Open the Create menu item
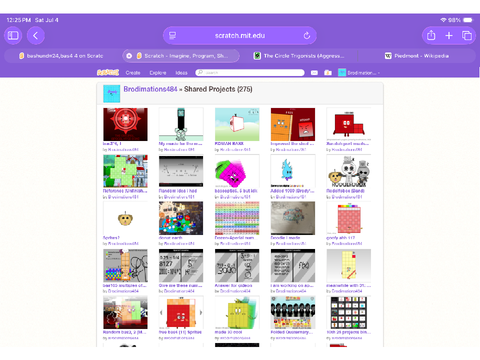 point(133,73)
